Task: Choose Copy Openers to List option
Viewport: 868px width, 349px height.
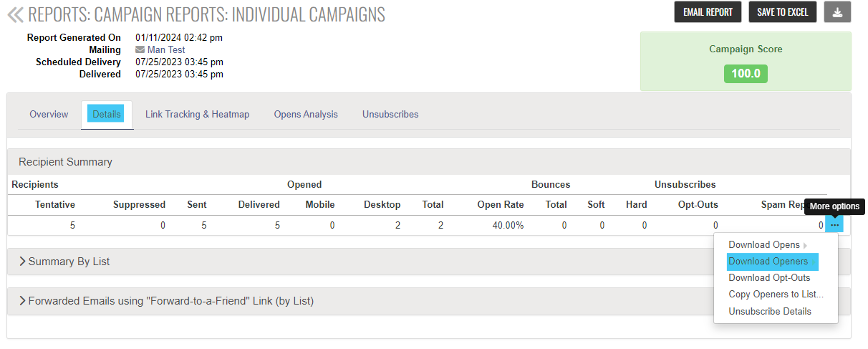Action: pyautogui.click(x=776, y=295)
